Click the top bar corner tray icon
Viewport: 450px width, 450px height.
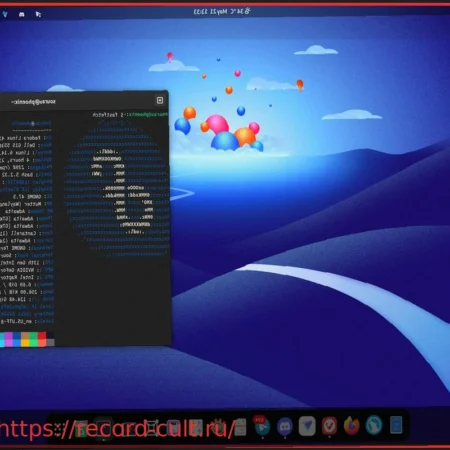pyautogui.click(x=5, y=14)
